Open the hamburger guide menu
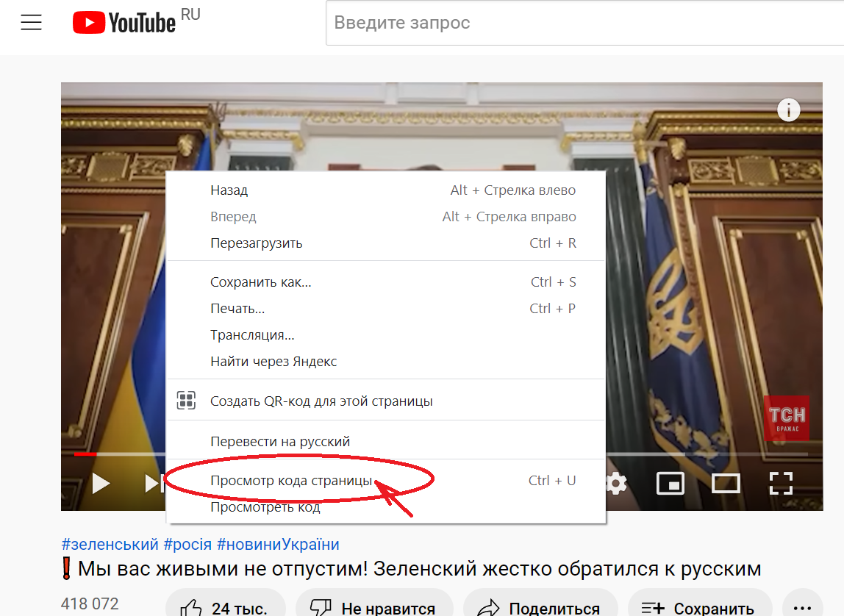The image size is (844, 616). [31, 21]
